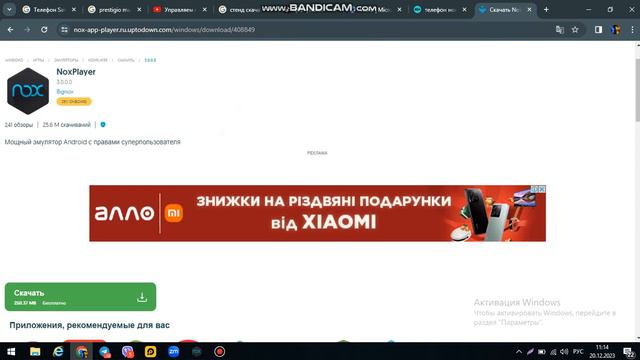Click the yellow badge under Bignox
Screen dimensions: 640x360
(74, 102)
